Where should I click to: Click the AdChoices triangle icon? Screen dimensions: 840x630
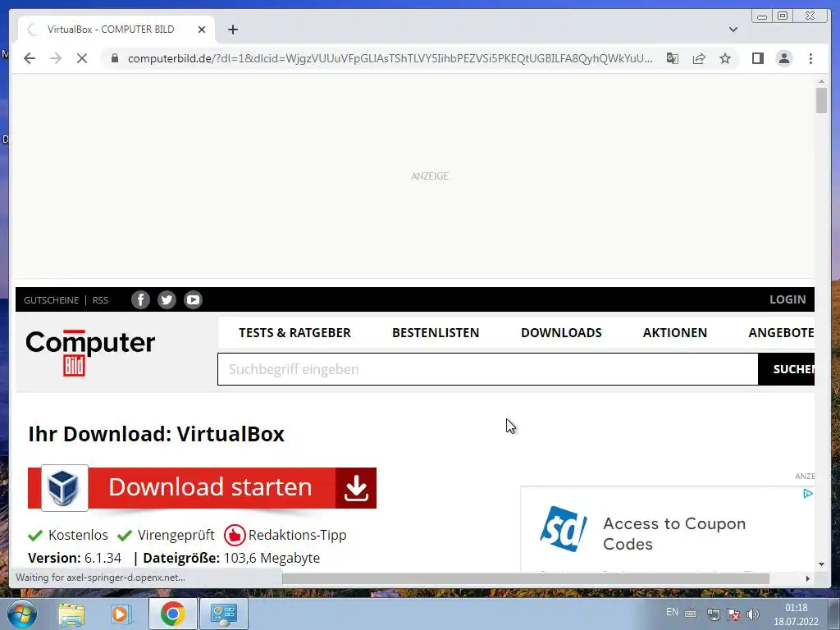[x=808, y=493]
